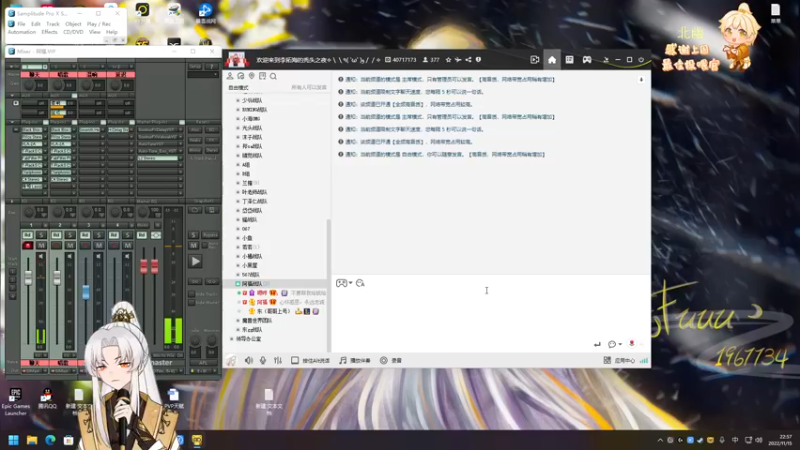This screenshot has width=800, height=450.
Task: Click the record button in YY
Action: 391,360
